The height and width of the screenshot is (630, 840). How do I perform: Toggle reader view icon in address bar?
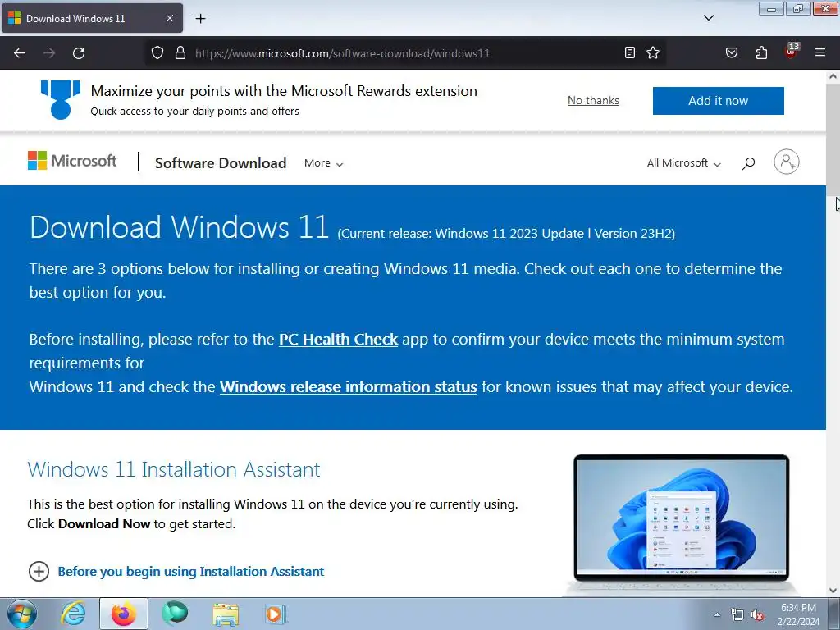pyautogui.click(x=630, y=52)
